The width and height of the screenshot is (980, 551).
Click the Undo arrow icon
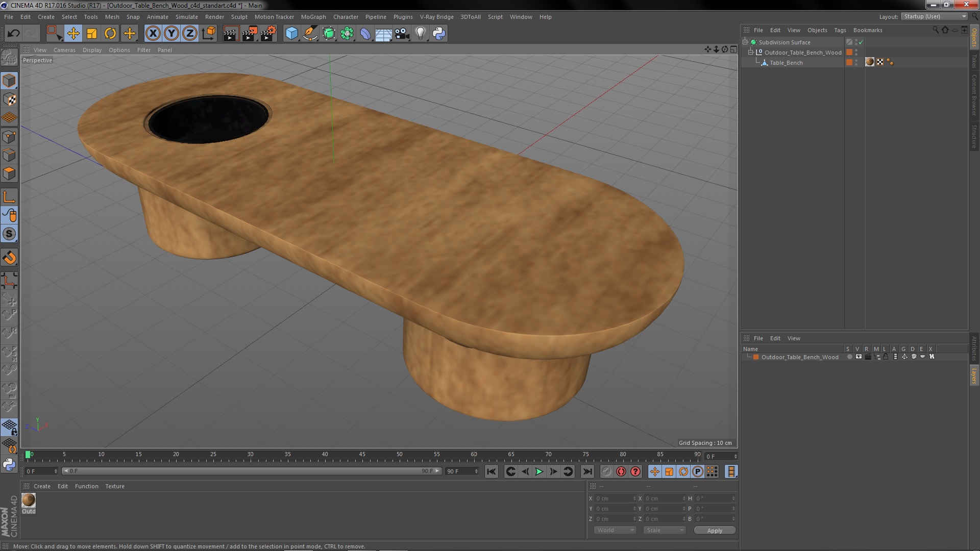pos(13,34)
